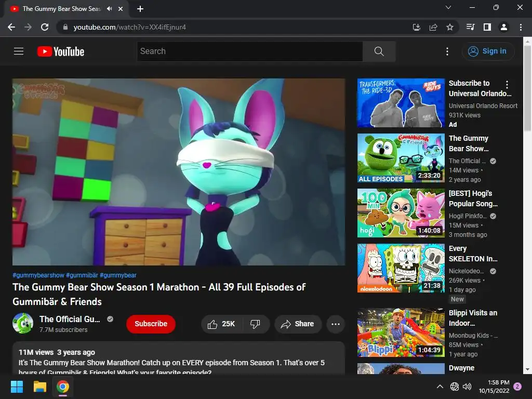The height and width of the screenshot is (399, 532).
Task: Open the #gummybear hashtag link
Action: (x=118, y=275)
